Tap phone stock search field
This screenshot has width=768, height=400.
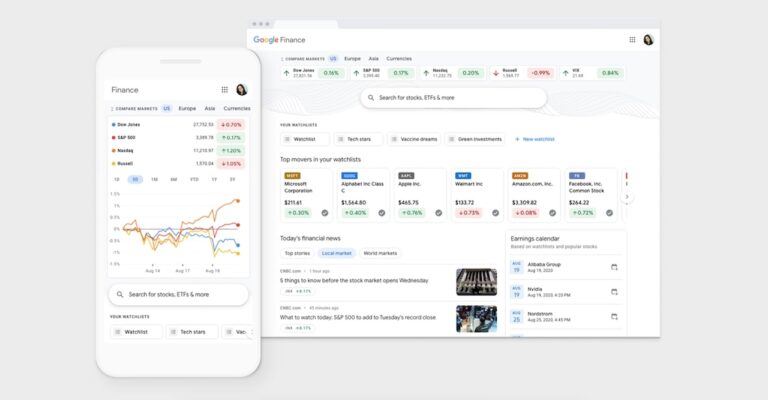[178, 295]
